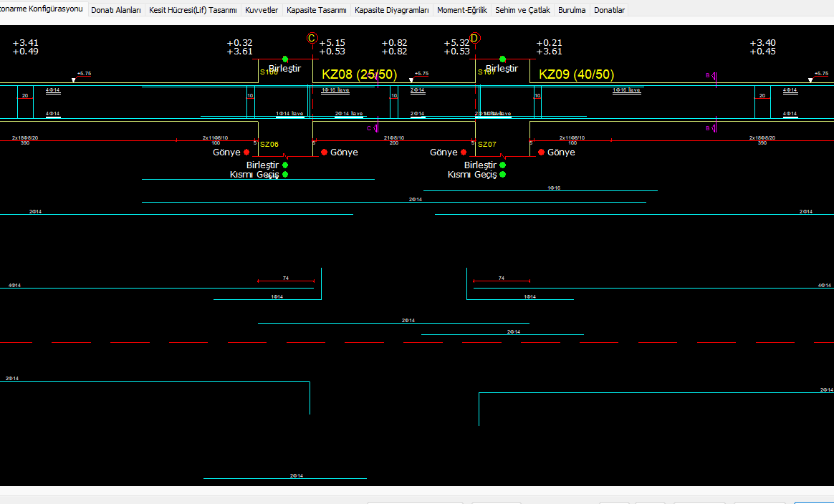Select the KZ08 (25/50) beam label
The height and width of the screenshot is (504, 834).
[359, 74]
